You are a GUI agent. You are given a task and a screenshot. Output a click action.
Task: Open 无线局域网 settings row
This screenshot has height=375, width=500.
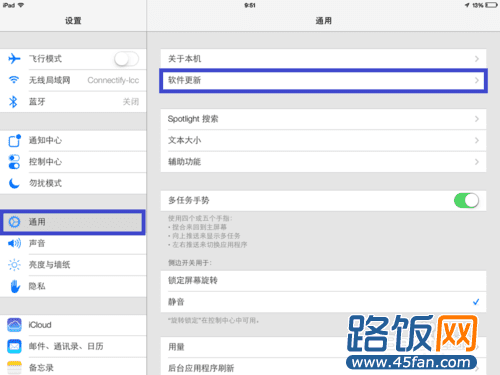tap(73, 80)
